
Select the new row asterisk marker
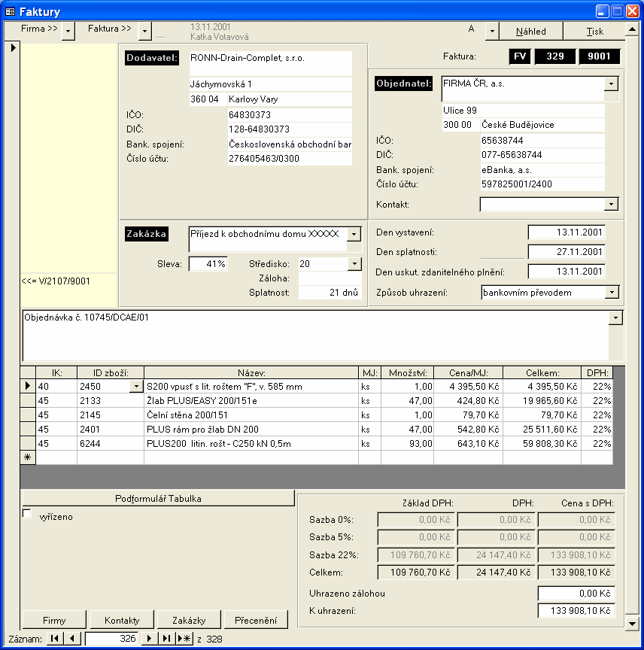click(x=28, y=457)
